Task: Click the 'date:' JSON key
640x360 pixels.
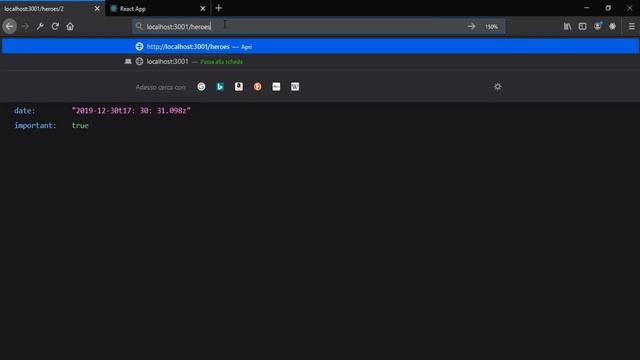Action: pyautogui.click(x=24, y=111)
